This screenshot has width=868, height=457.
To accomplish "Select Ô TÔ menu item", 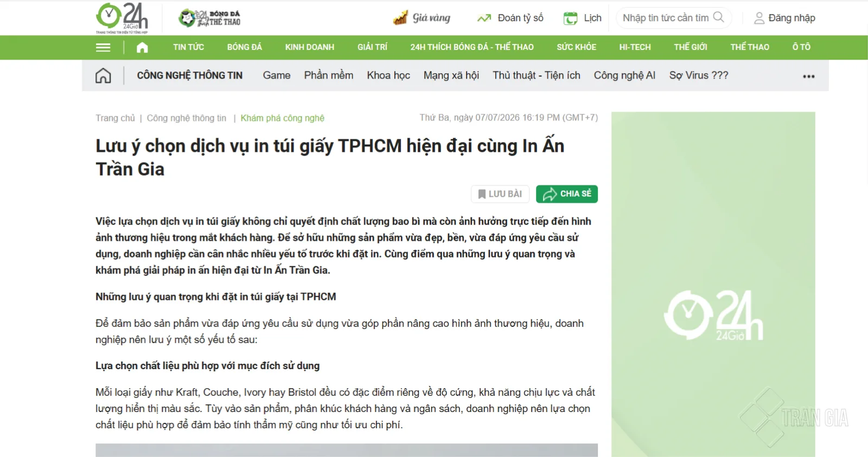I will tap(801, 47).
